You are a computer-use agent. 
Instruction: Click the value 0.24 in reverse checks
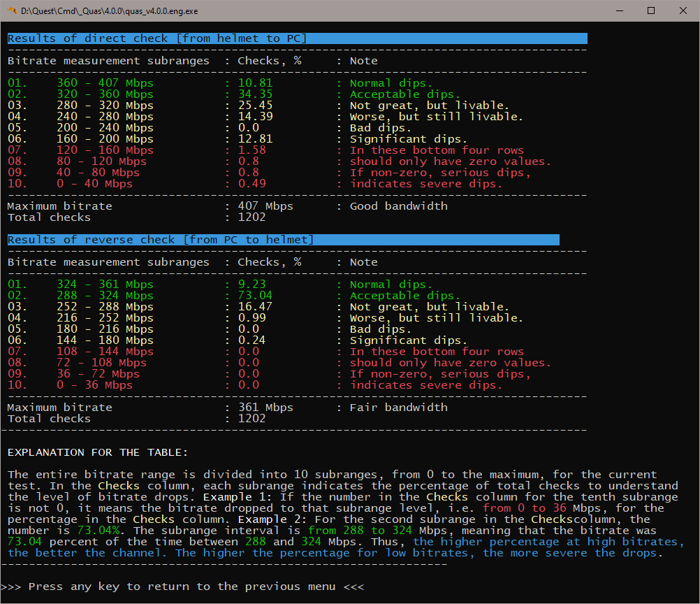[251, 340]
